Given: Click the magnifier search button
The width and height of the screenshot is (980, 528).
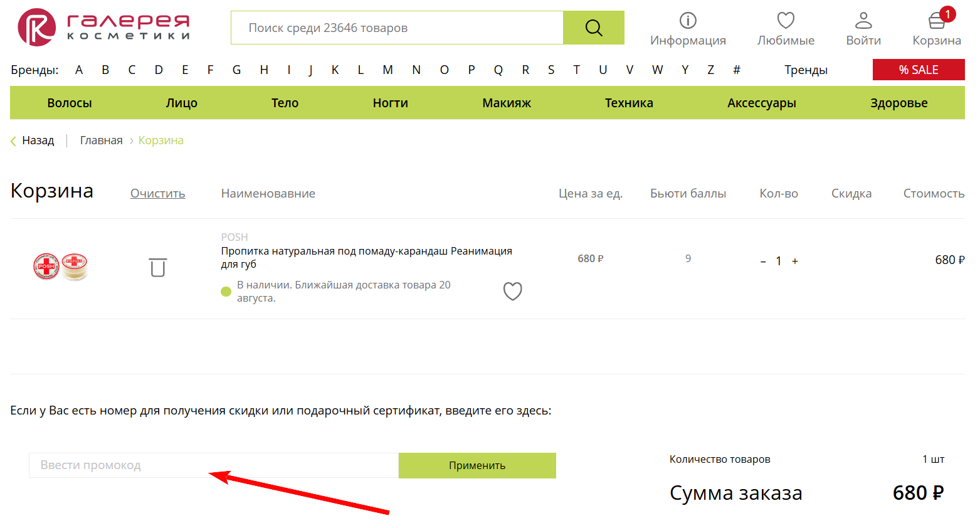Looking at the screenshot, I should pos(593,28).
